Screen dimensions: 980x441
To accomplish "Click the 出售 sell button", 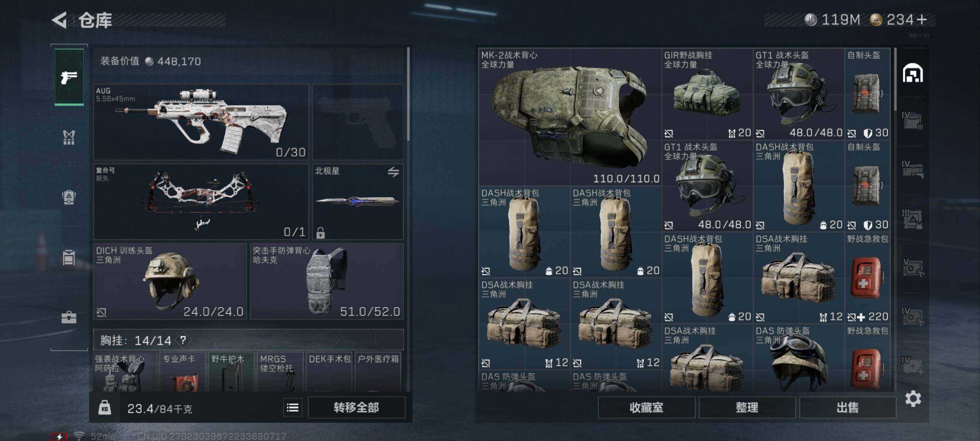I will [848, 407].
